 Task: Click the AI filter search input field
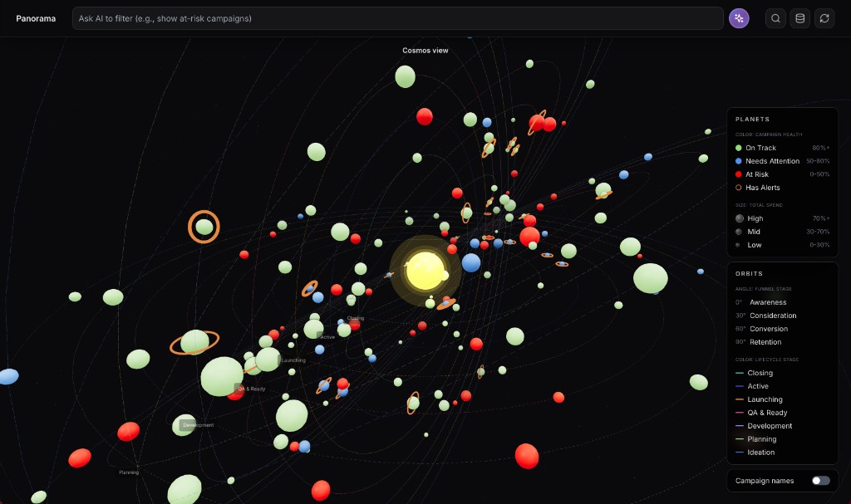pos(397,17)
